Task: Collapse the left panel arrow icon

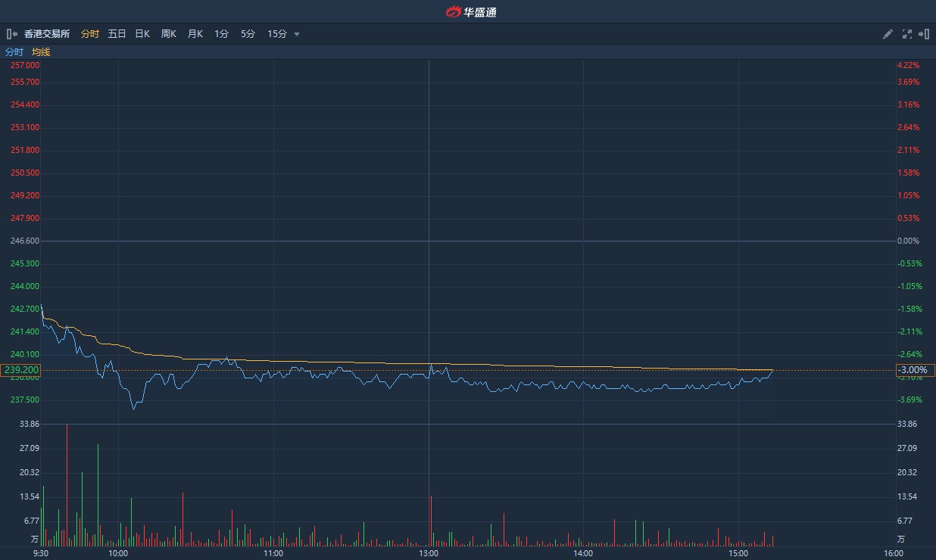Action: [12, 34]
